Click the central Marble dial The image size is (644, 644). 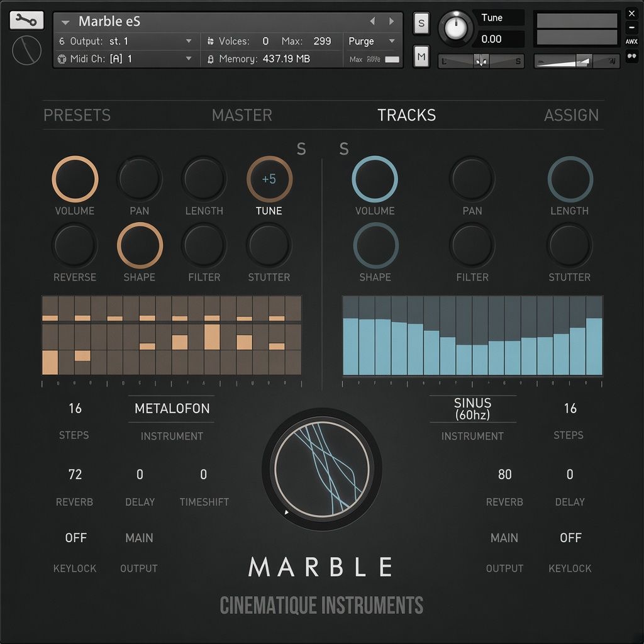coord(322,469)
